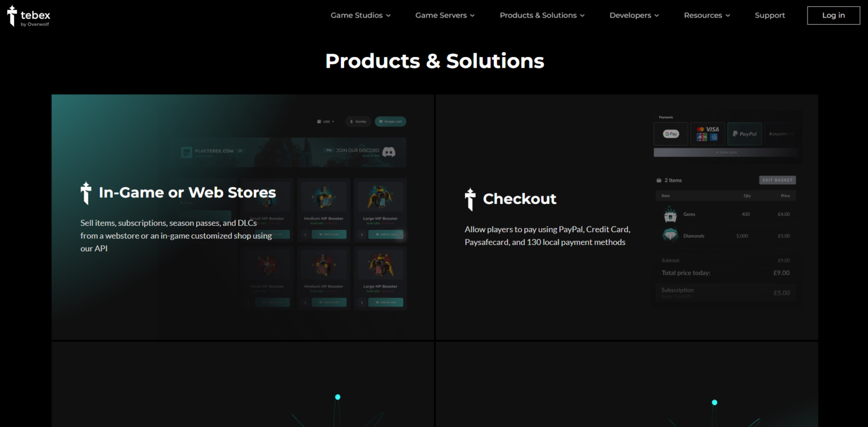Image resolution: width=868 pixels, height=427 pixels.
Task: Click the Gems item icon in the basket
Action: pos(670,214)
